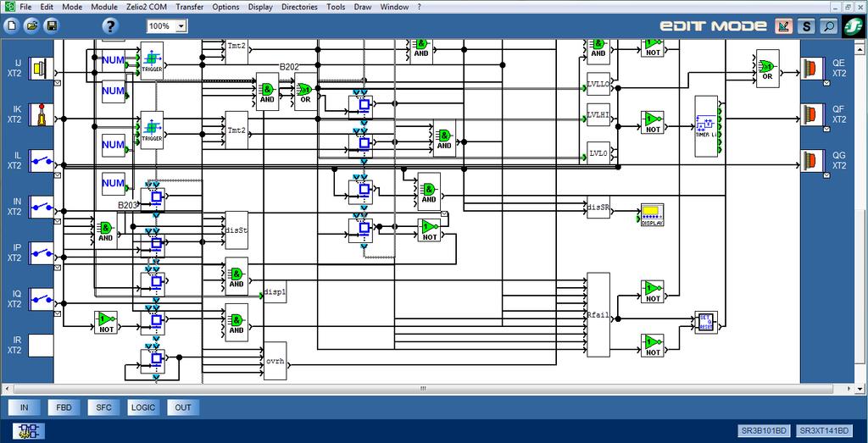This screenshot has height=443, width=868.
Task: Select the disSt macro block
Action: point(236,230)
